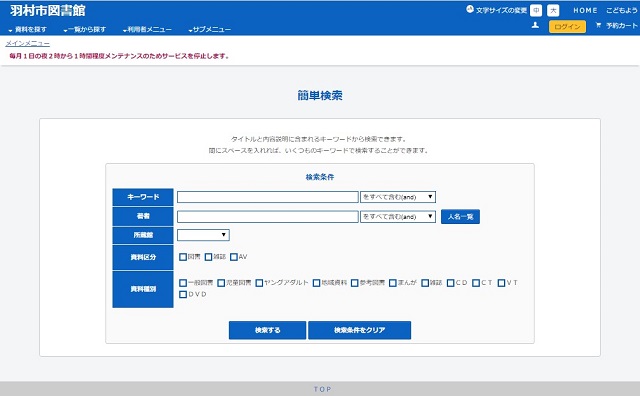
Task: Click the 人名一覧 button
Action: [460, 217]
